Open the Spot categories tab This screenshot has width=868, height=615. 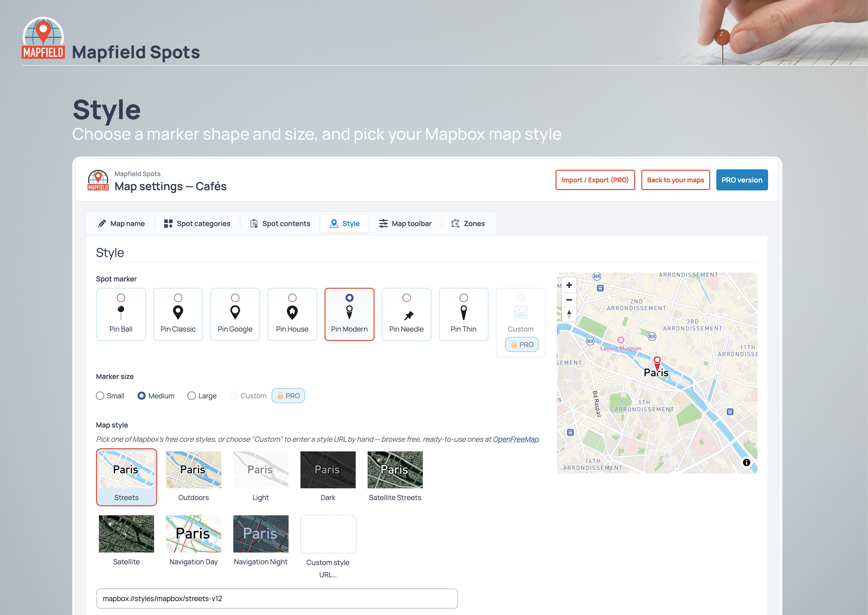point(197,224)
